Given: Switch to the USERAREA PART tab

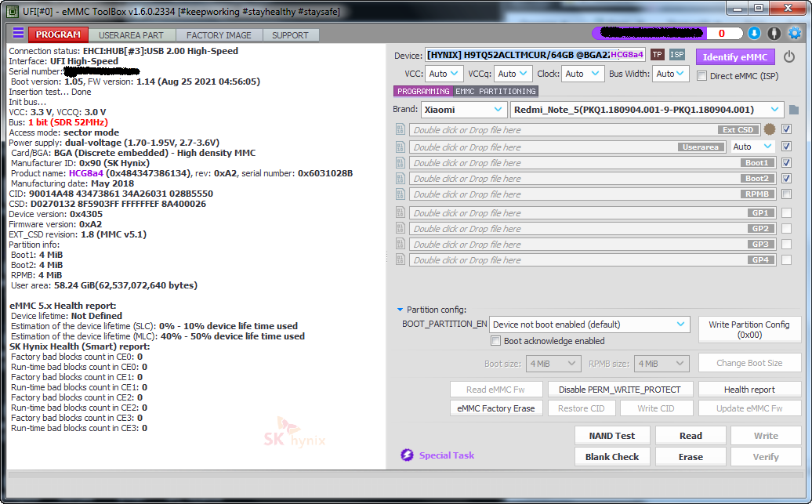Looking at the screenshot, I should pos(131,35).
